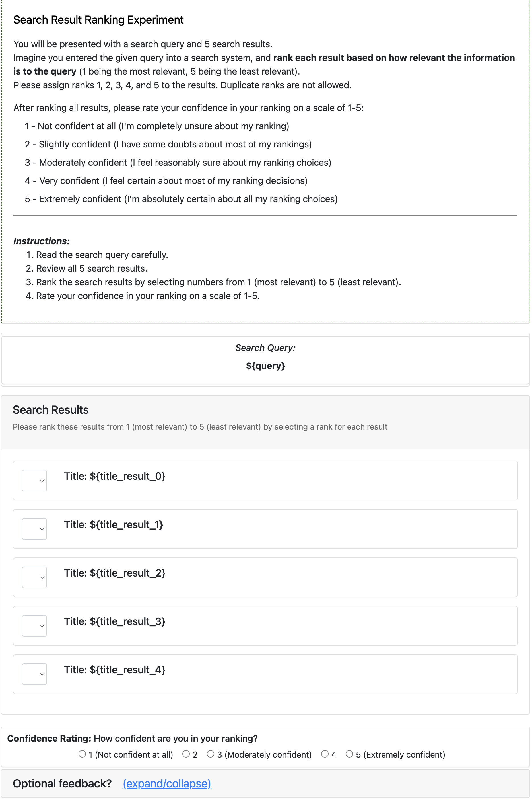532x800 pixels.
Task: Click the Optional feedback? heading
Action: pos(62,783)
